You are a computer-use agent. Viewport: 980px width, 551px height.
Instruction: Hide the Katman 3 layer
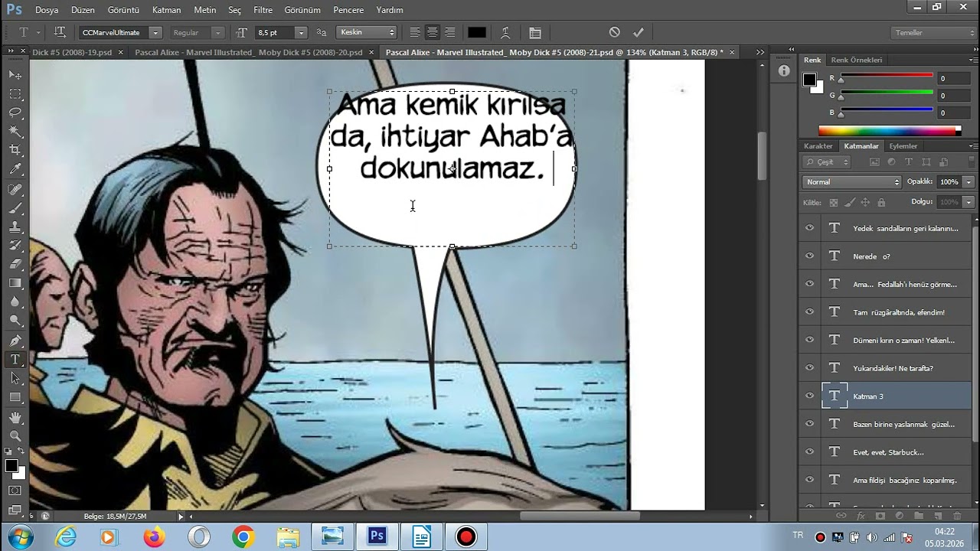coord(809,396)
